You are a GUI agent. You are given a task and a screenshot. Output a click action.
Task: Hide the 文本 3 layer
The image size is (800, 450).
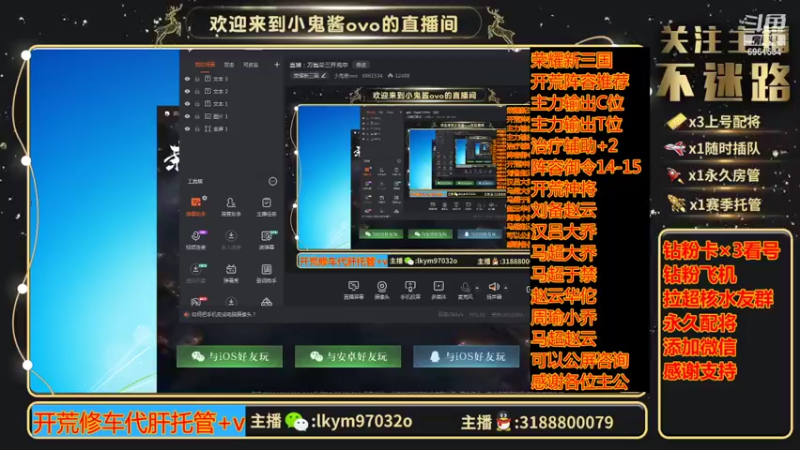[187, 79]
